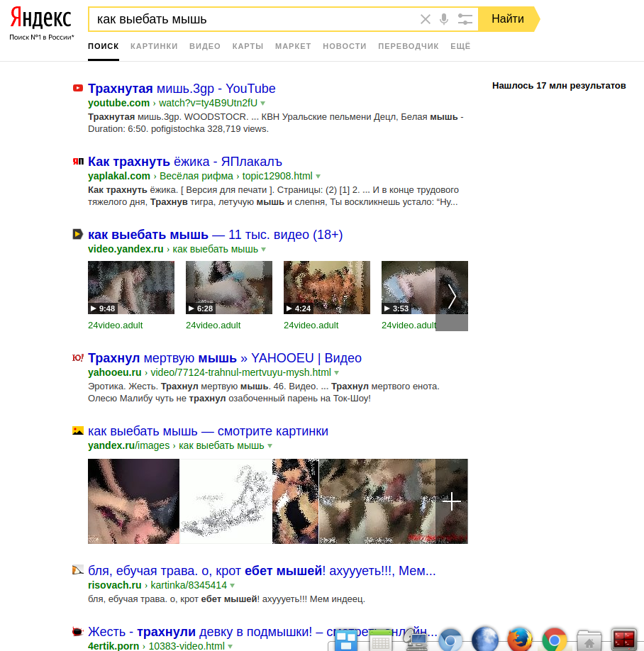The height and width of the screenshot is (651, 644).
Task: Click Yandex Images picture favicon
Action: coord(78,430)
